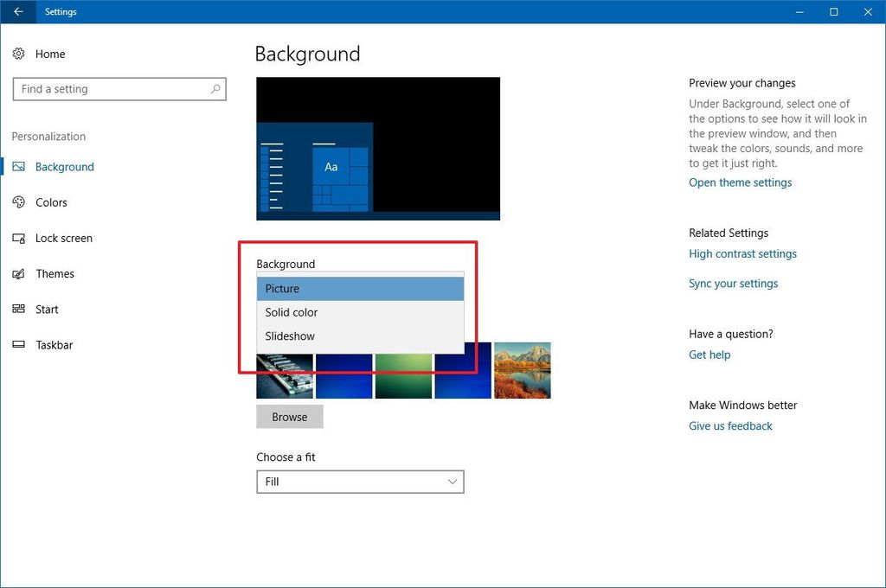
Task: Click the Start icon in the sidebar
Action: tap(19, 309)
